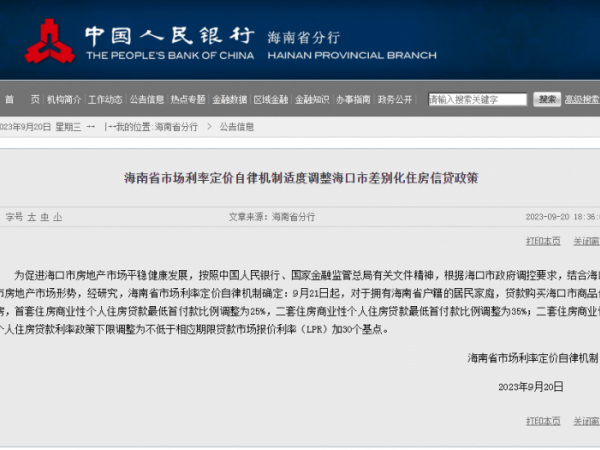Open the 金融知识 navigation item

[312, 100]
